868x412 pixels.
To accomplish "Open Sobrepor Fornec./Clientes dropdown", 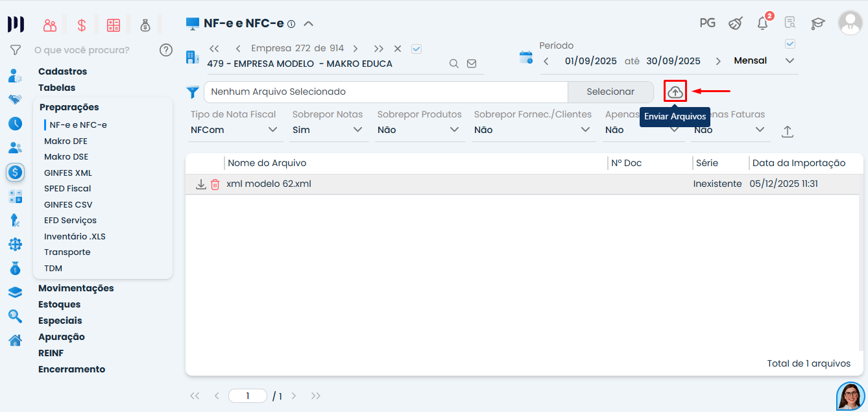I will tap(534, 130).
